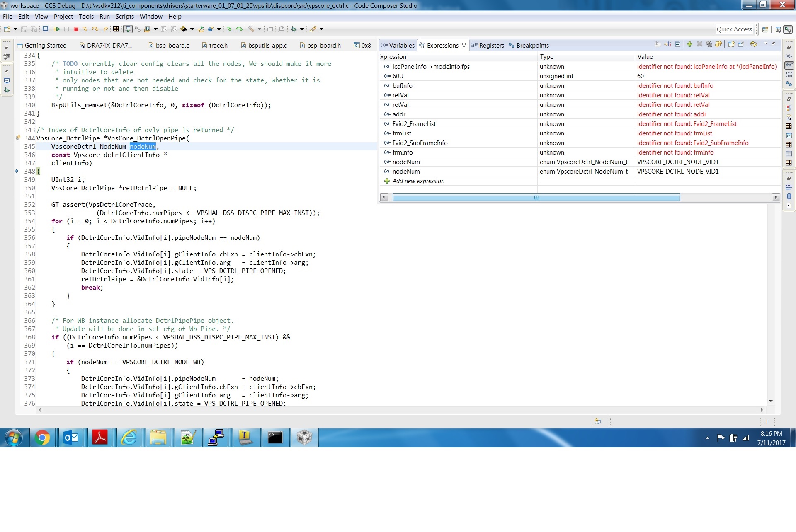796x532 pixels.
Task: Click the debug bug icon in toolbar
Action: [294, 29]
